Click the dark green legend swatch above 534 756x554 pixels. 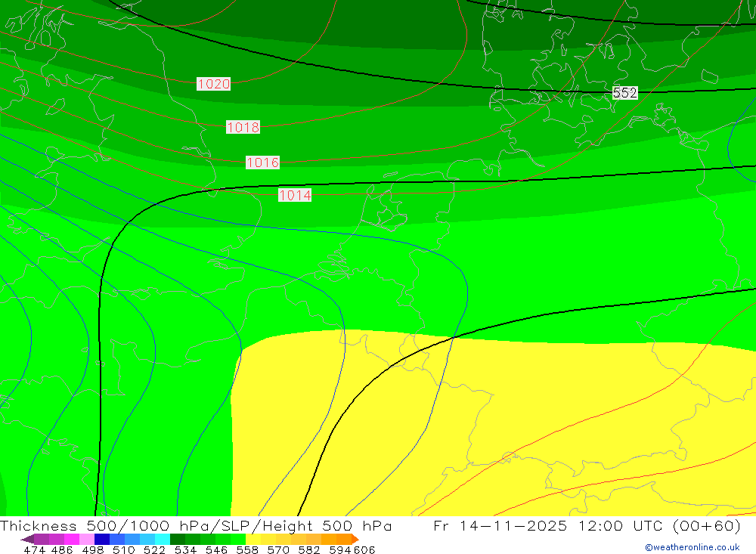[178, 539]
